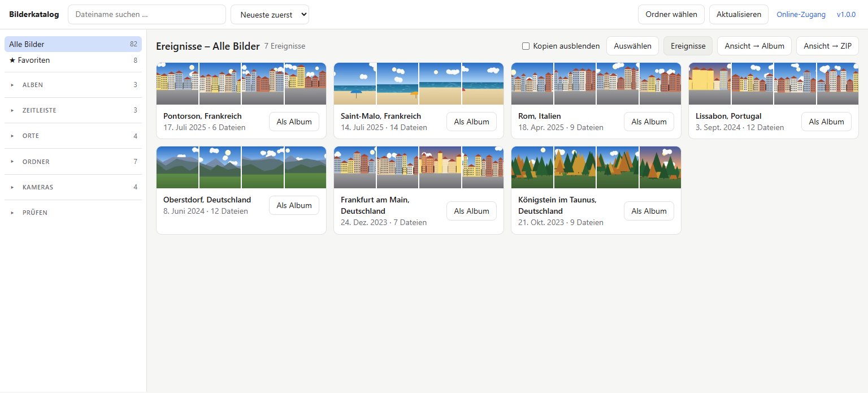Open the sort order dropdown 'Neueste zuerst'
This screenshot has width=868, height=393.
pyautogui.click(x=270, y=15)
